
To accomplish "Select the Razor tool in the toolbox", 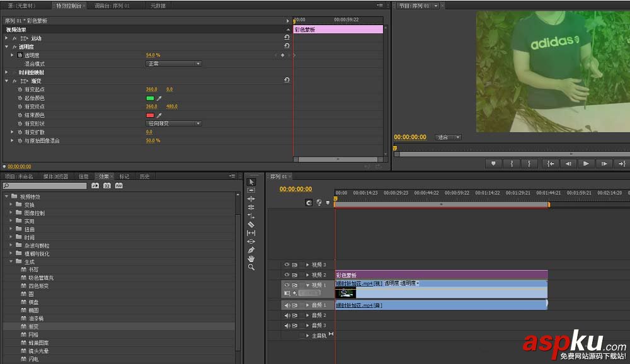I will (251, 224).
